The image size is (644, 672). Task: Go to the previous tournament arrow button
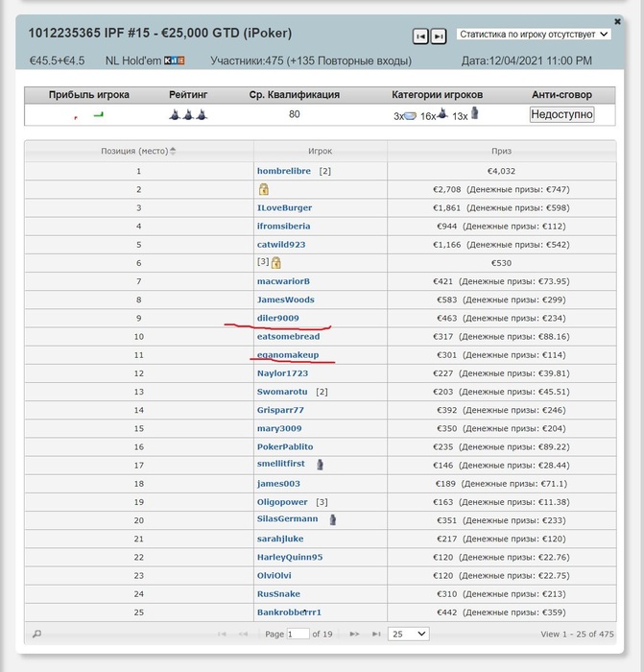click(x=420, y=36)
